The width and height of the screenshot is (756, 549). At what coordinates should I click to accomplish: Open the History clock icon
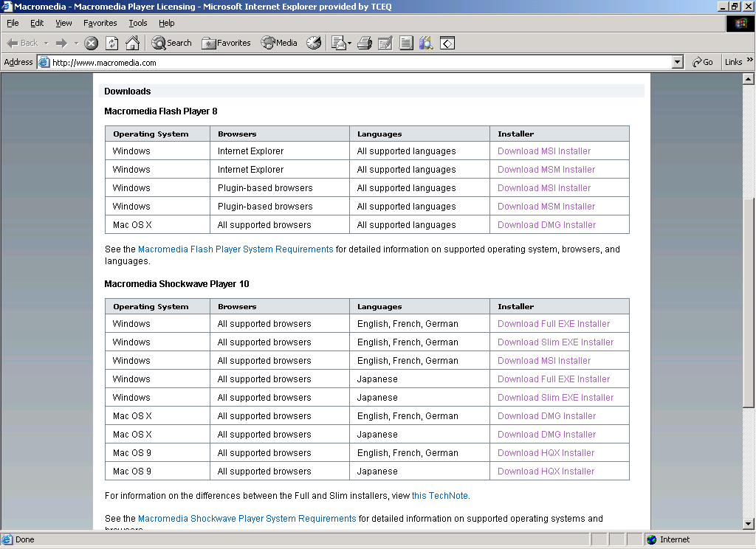coord(314,43)
